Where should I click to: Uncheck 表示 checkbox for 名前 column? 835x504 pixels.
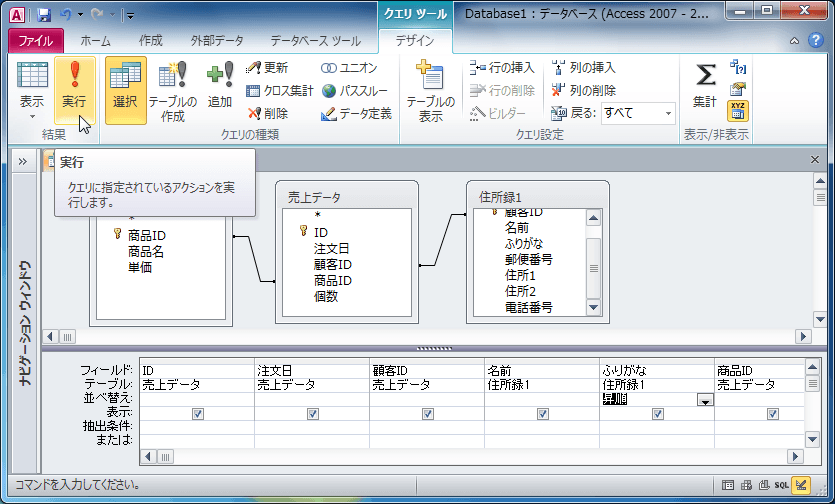click(543, 414)
